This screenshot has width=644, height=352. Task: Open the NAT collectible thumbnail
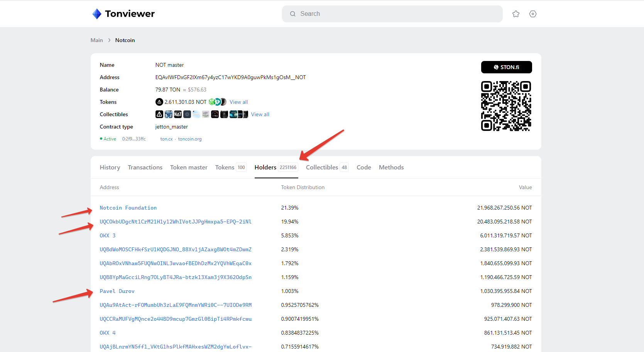178,114
